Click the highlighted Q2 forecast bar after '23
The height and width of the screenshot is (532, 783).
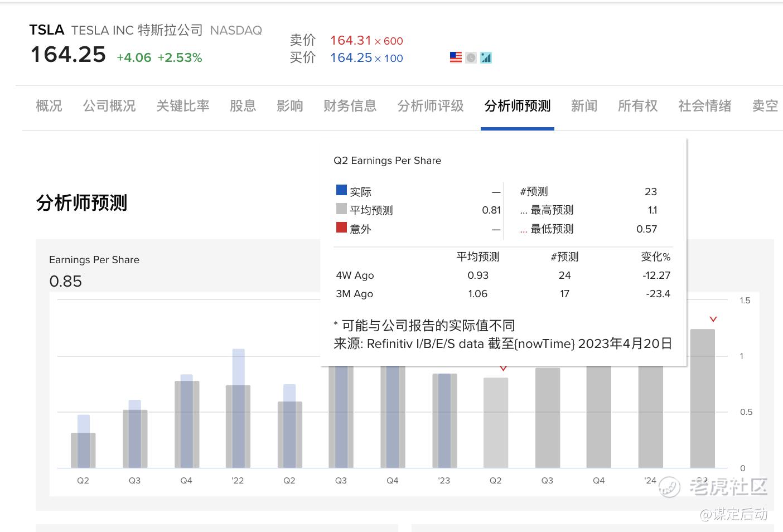pos(496,423)
